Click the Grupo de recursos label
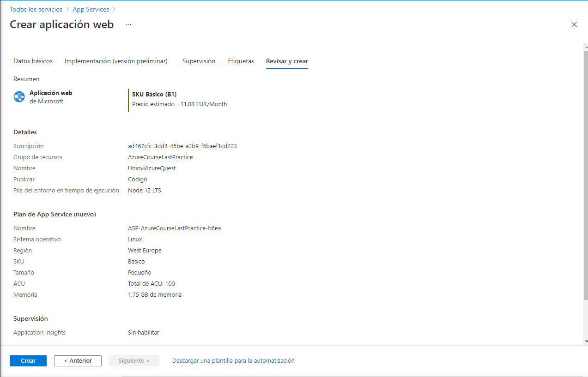 coord(38,157)
